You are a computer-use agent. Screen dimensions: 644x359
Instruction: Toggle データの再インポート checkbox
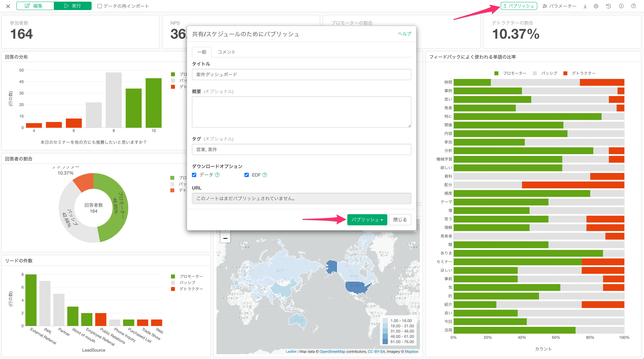(100, 6)
